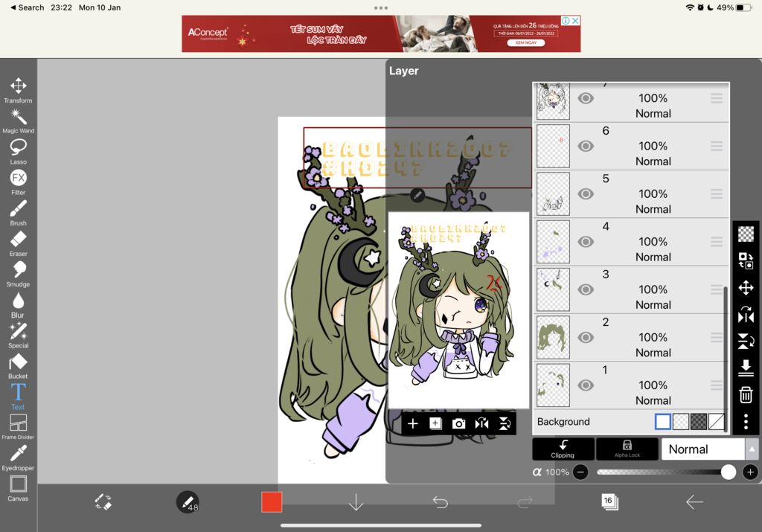Delete the current layer with the trash icon
The width and height of the screenshot is (762, 532).
pos(746,395)
